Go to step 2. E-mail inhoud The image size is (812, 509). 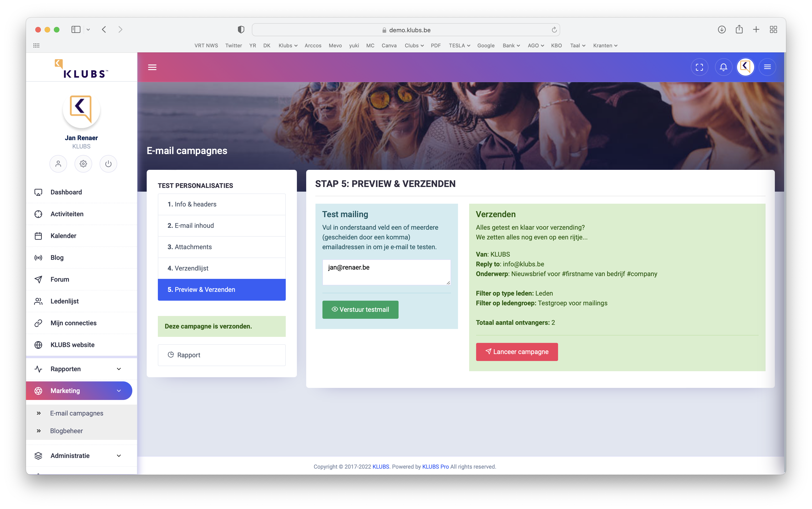222,226
